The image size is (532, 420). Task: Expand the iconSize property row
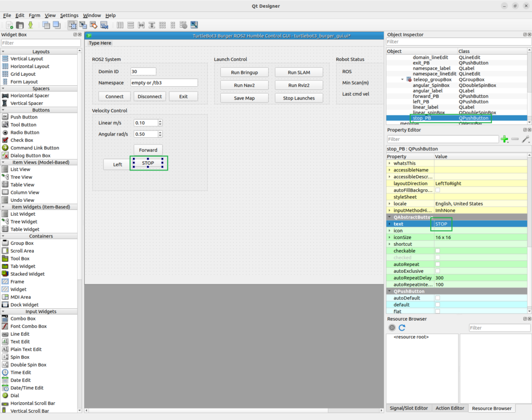point(390,238)
